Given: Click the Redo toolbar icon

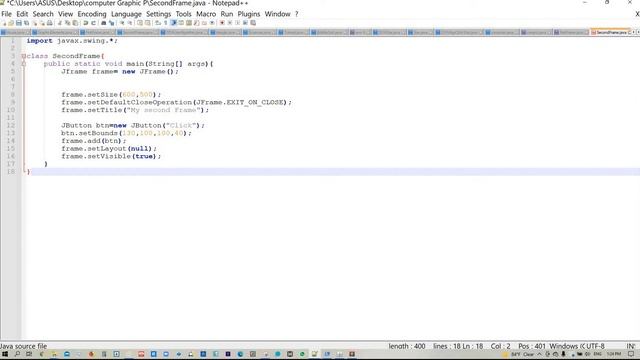Looking at the screenshot, I should point(93,23).
